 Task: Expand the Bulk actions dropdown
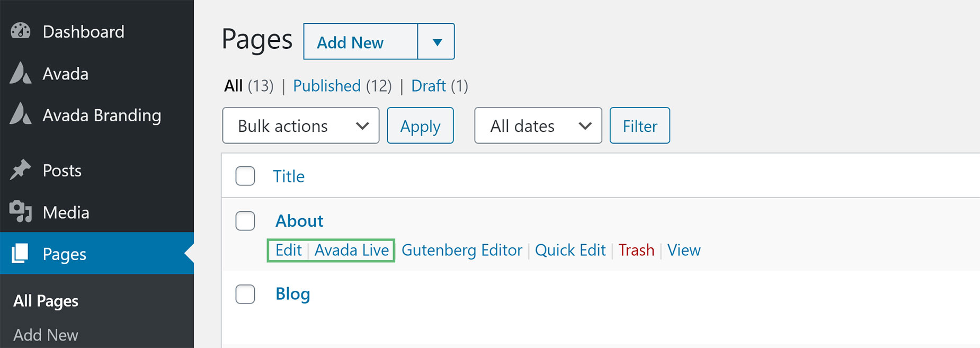coord(301,126)
